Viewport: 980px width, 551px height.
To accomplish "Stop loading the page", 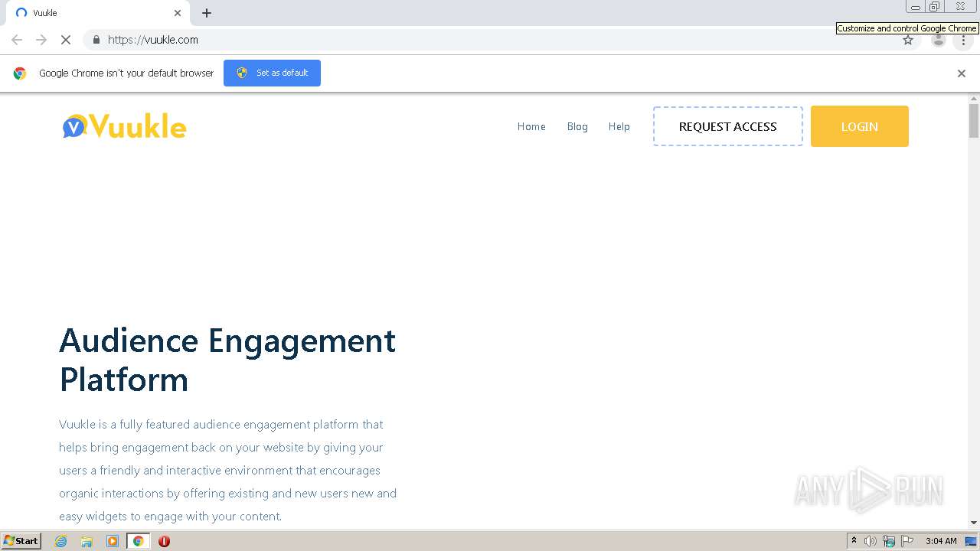I will [66, 40].
